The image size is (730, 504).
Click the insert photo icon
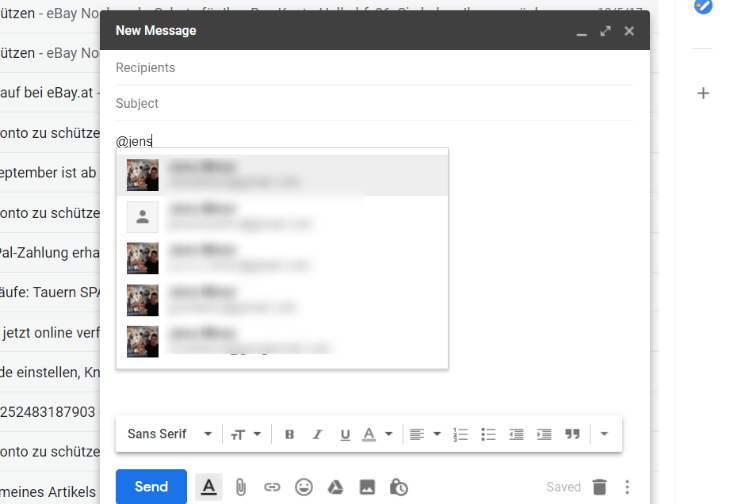(x=367, y=487)
